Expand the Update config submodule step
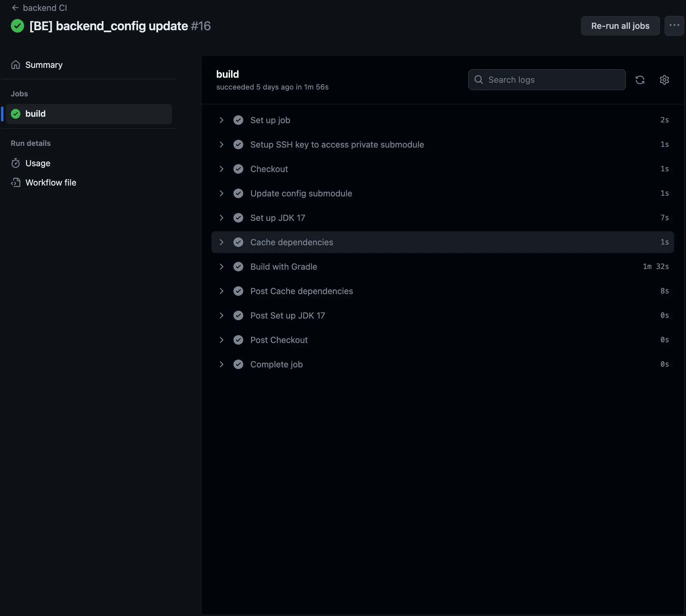686x616 pixels. click(222, 193)
